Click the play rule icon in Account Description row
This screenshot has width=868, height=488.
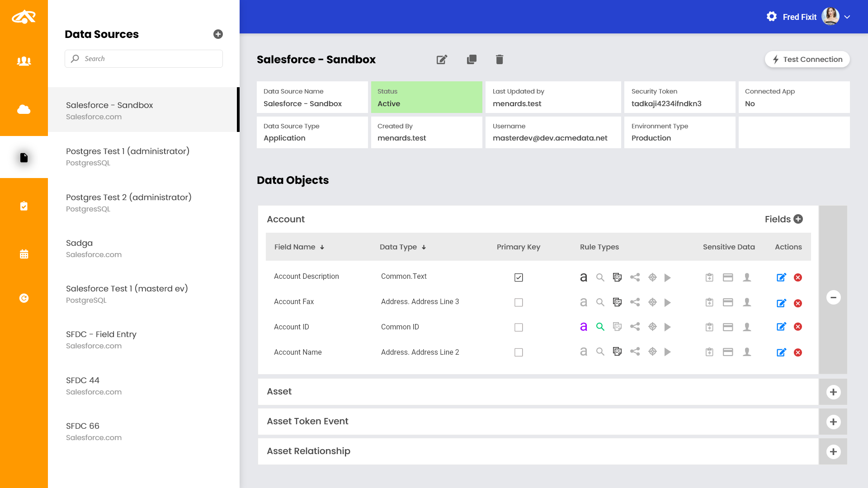pos(668,277)
